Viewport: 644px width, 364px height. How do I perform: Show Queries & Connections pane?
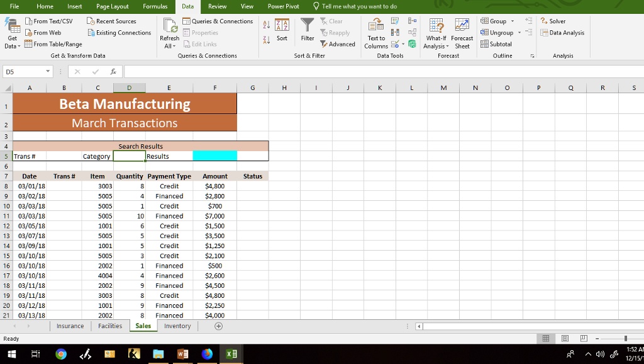(218, 21)
